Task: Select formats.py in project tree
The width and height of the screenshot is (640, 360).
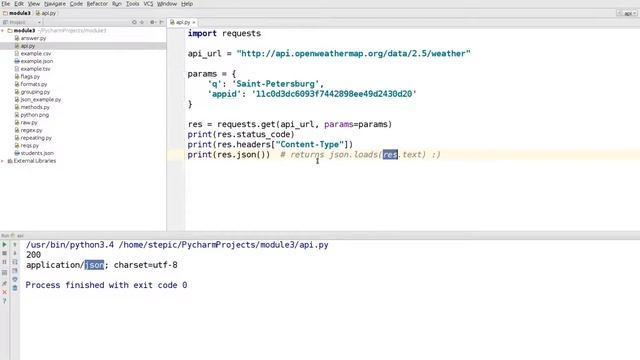Action: (x=31, y=84)
